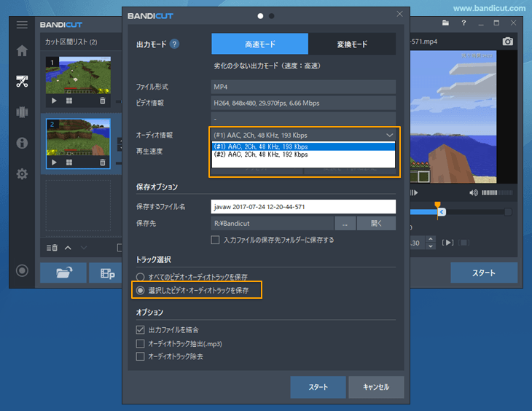
Task: Click the grid icon under segment 2
Action: point(69,163)
